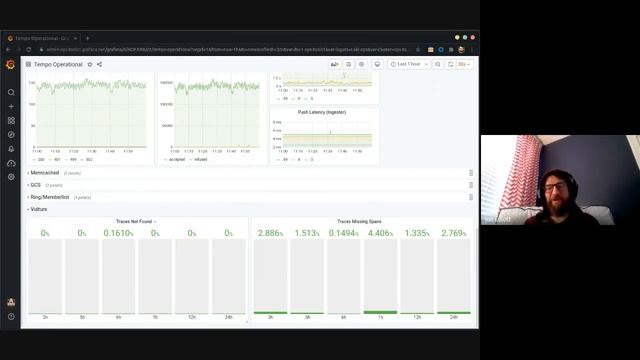Collapse the Vulture row
The width and height of the screenshot is (640, 360).
[x=38, y=209]
